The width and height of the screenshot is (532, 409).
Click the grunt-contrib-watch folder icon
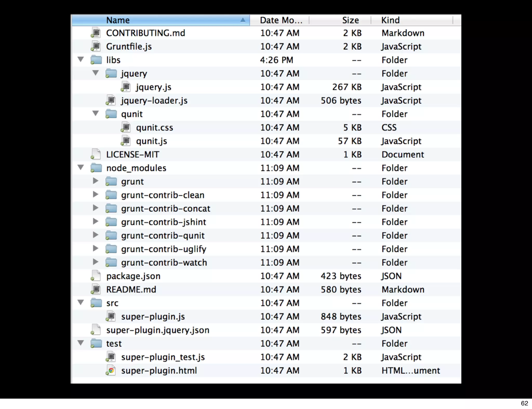pos(111,262)
